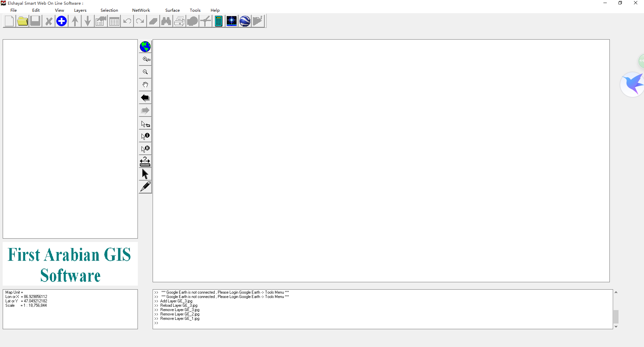The image size is (644, 347).
Task: Click the Undo toolbar icon
Action: tap(127, 21)
